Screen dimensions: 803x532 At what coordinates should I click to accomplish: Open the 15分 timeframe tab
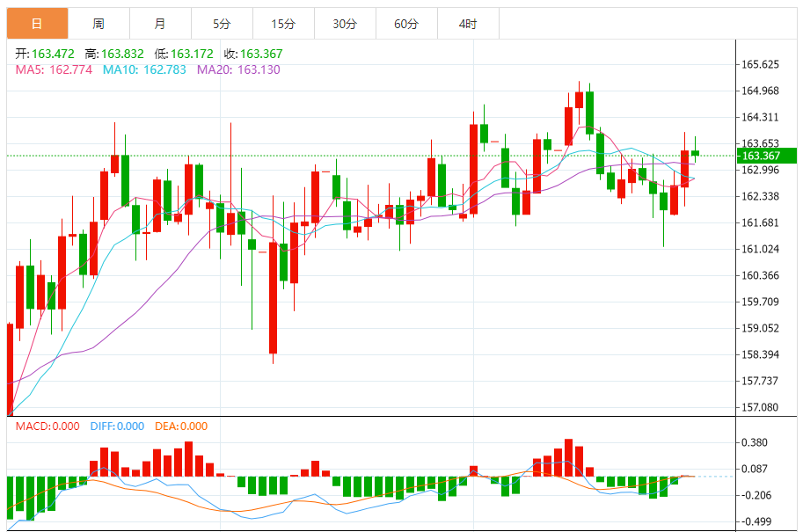tap(283, 24)
